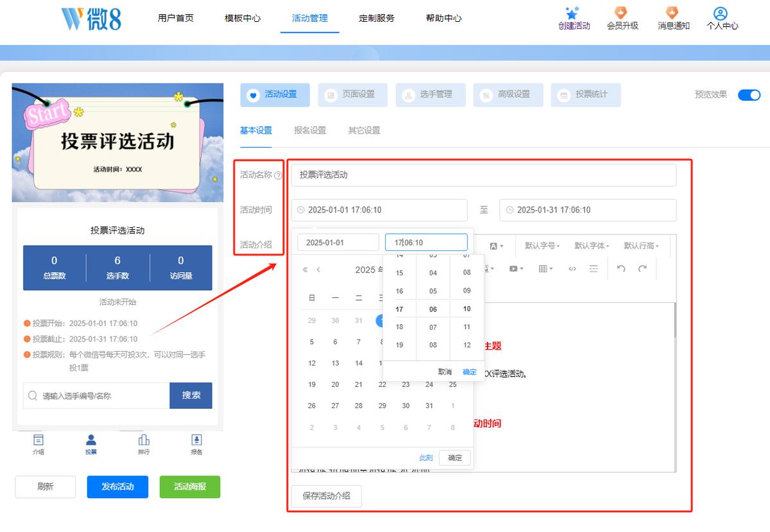Select day 13 in the calendar
Image resolution: width=770 pixels, height=532 pixels.
(x=335, y=363)
